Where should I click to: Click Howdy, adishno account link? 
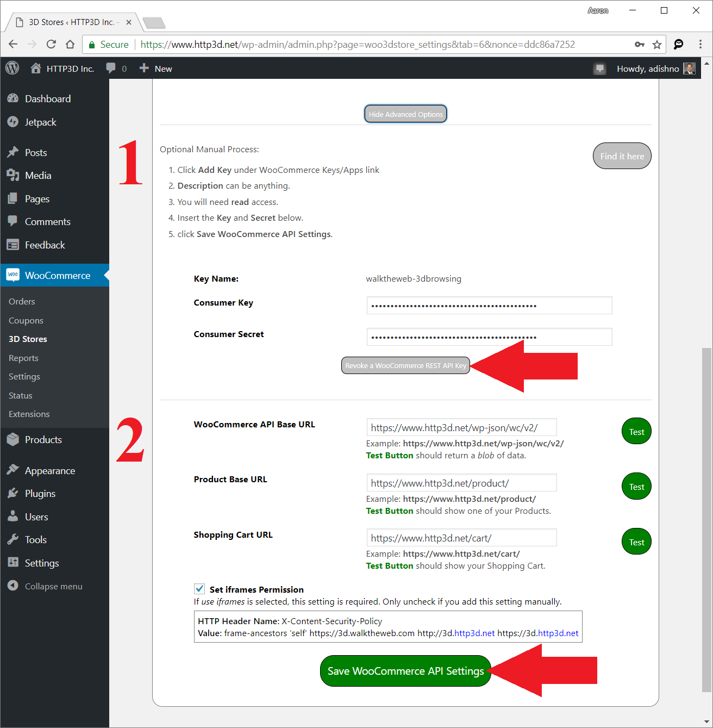tap(648, 69)
